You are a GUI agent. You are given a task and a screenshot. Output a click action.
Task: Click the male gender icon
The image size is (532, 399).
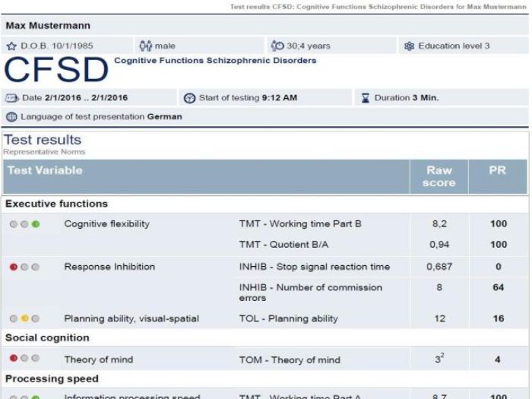[x=146, y=46]
